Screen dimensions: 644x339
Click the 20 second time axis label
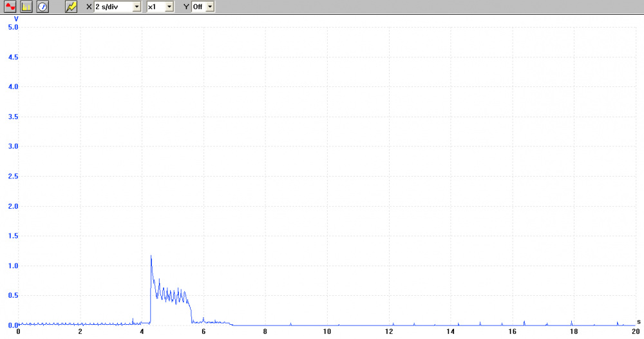(x=636, y=332)
